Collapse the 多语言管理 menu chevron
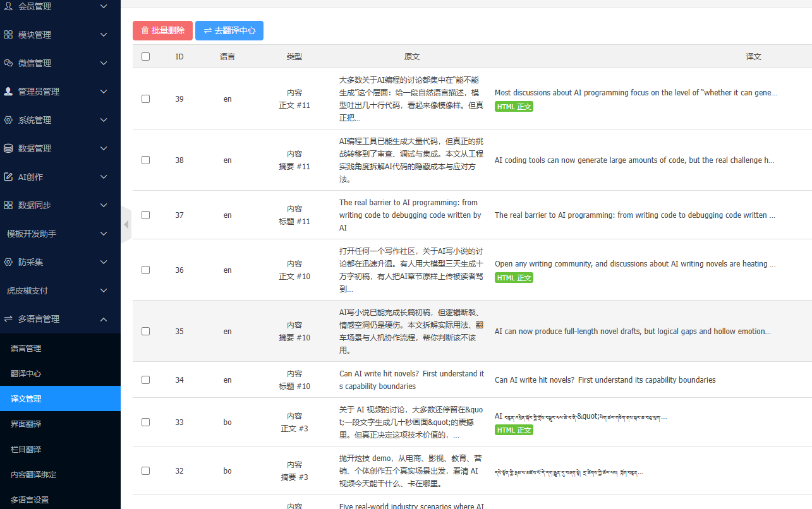The image size is (812, 509). (104, 319)
